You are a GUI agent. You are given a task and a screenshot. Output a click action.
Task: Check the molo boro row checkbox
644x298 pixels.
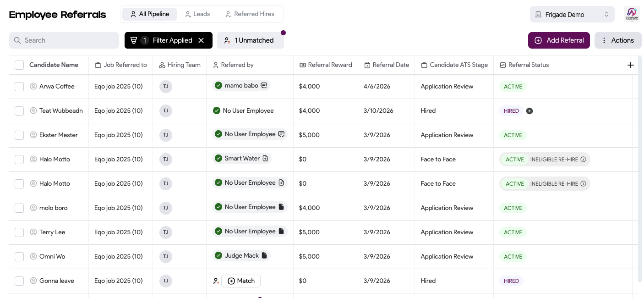(19, 208)
